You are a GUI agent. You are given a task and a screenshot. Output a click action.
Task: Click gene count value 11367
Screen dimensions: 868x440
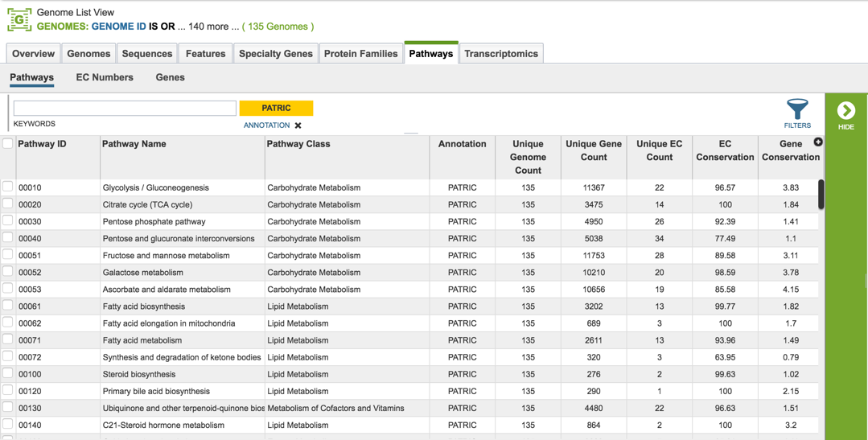point(594,187)
